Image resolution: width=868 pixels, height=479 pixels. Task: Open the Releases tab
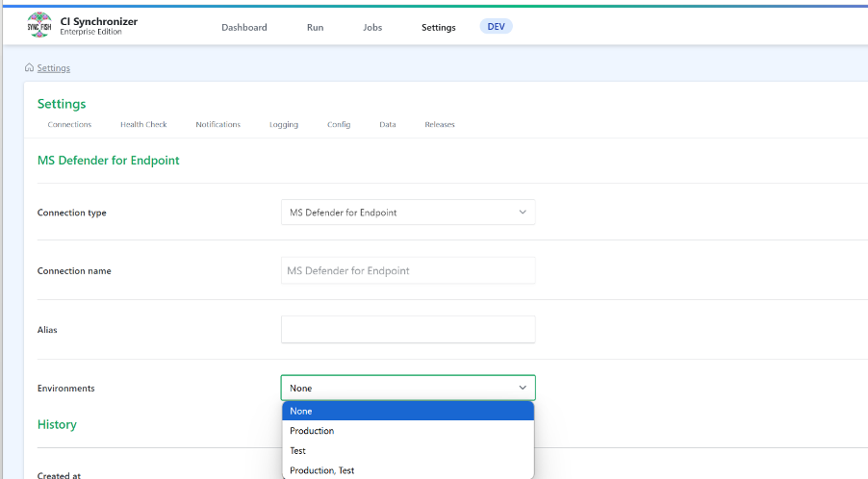[440, 124]
